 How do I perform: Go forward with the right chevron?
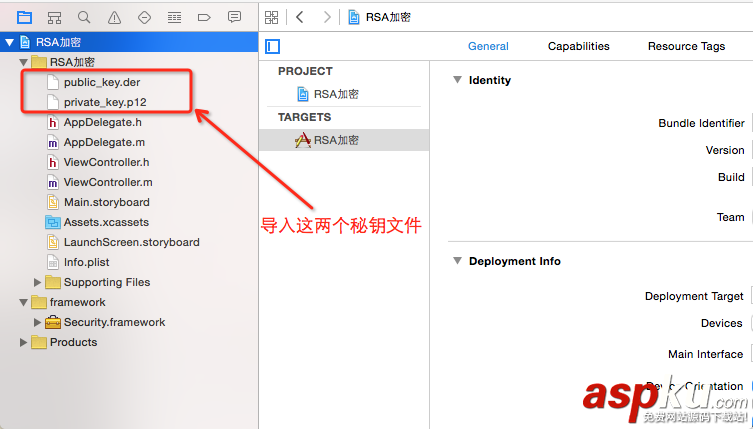[327, 17]
